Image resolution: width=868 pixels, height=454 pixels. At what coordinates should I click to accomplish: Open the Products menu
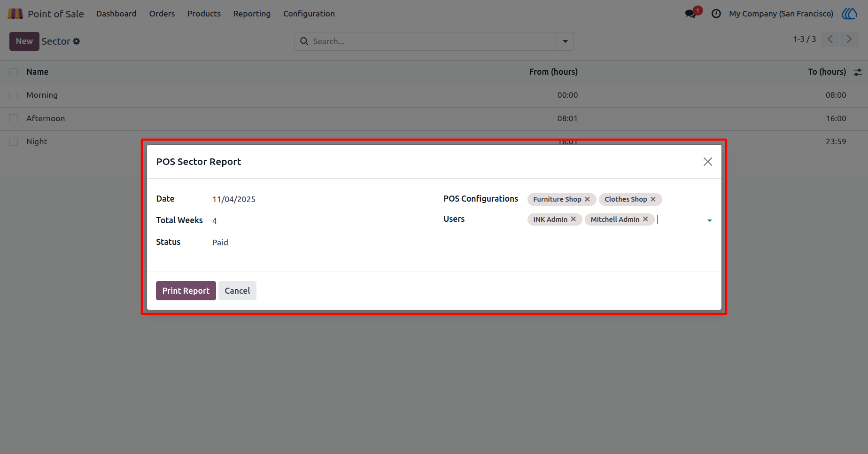(x=204, y=14)
